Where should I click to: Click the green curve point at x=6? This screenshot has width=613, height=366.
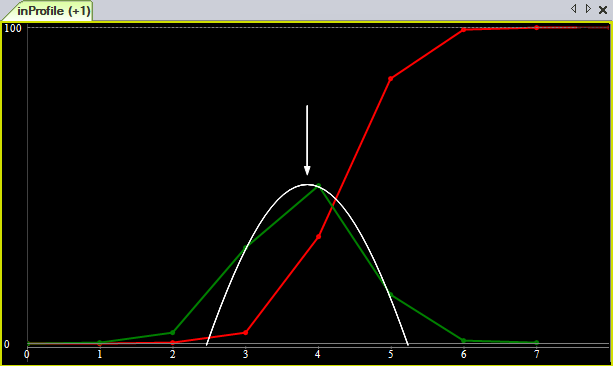pos(464,341)
